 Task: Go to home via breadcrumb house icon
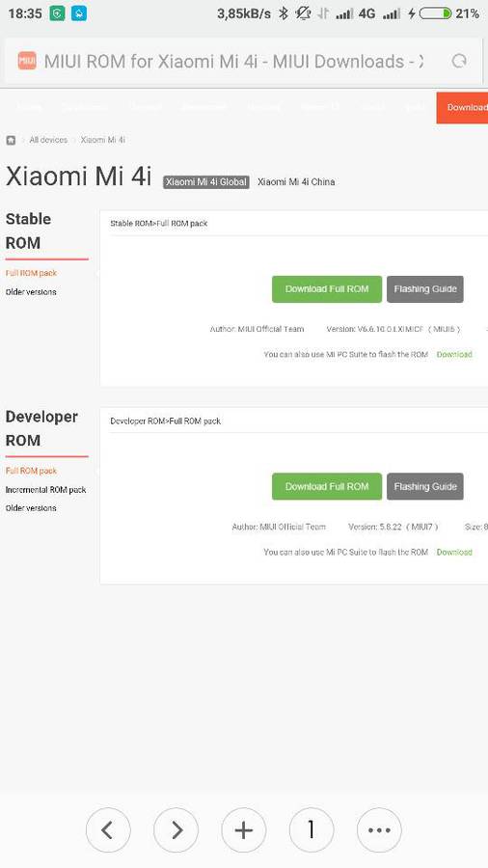[x=11, y=140]
